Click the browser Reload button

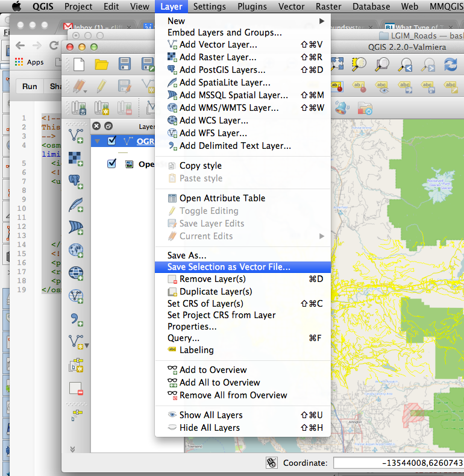(54, 46)
